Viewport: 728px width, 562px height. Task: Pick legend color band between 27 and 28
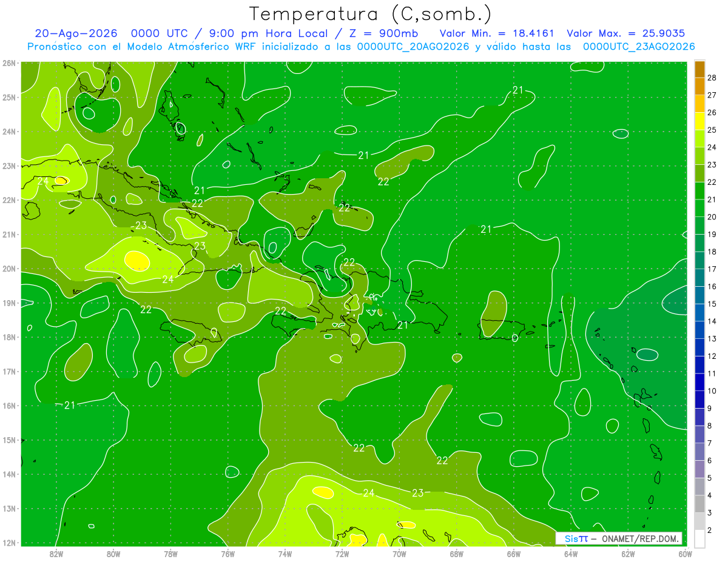[x=699, y=86]
